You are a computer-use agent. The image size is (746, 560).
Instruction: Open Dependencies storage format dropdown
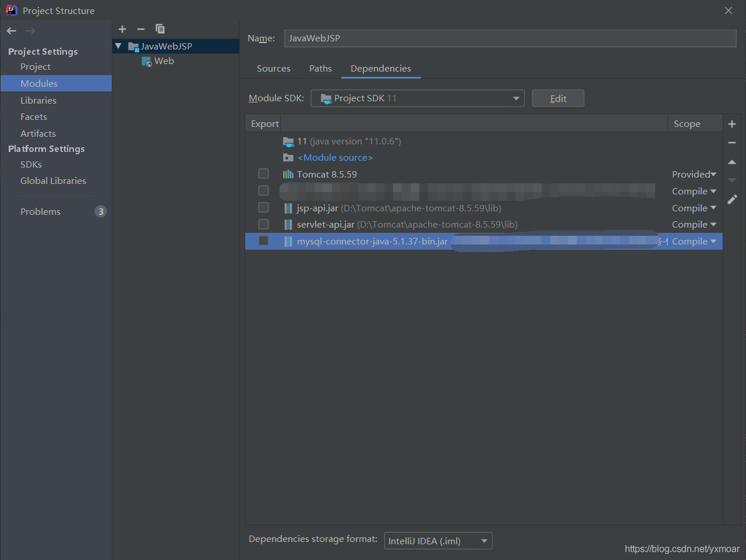[x=438, y=541]
